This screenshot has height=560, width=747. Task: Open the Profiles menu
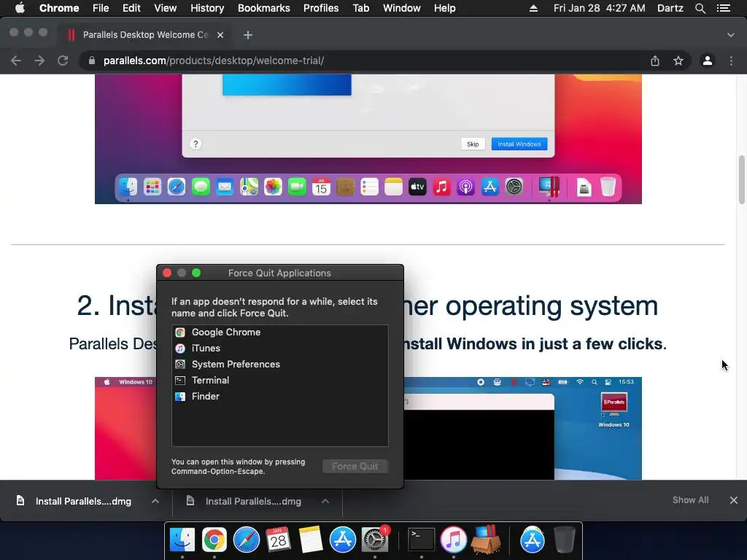[x=321, y=8]
